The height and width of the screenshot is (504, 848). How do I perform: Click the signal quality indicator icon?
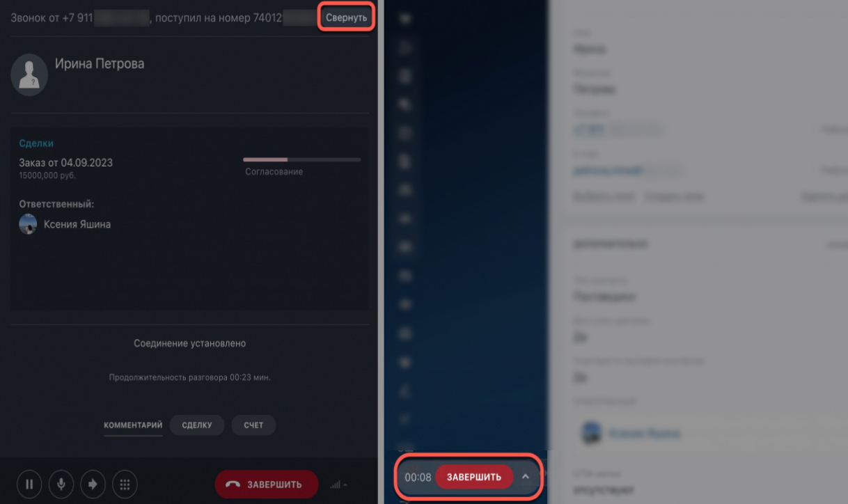(x=339, y=485)
